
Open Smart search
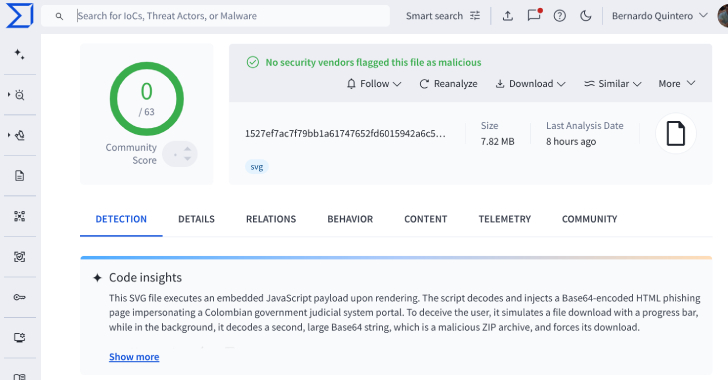(434, 16)
